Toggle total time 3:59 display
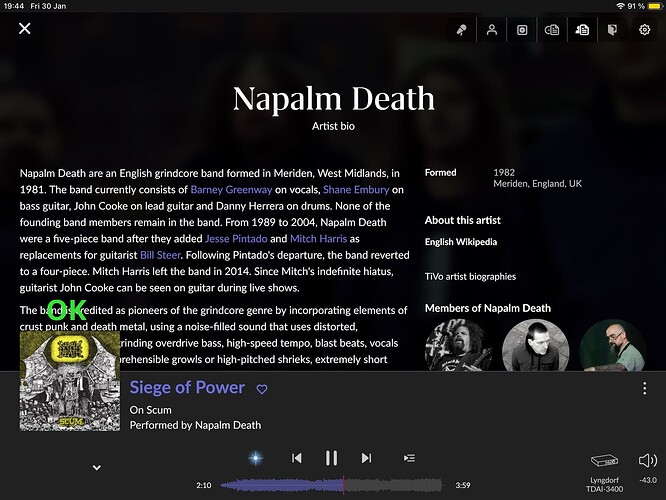Screen dimensions: 666x500 (463, 485)
